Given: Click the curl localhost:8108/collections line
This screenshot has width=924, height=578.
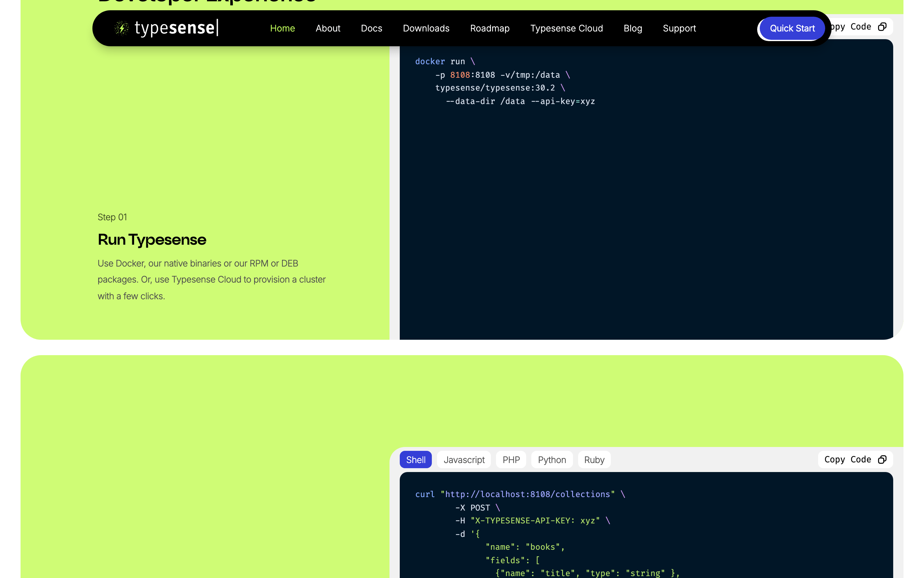Looking at the screenshot, I should point(520,494).
